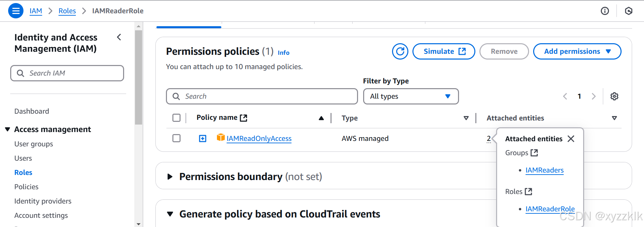Open the IAMReaders group link
The height and width of the screenshot is (227, 644).
pyautogui.click(x=544, y=170)
